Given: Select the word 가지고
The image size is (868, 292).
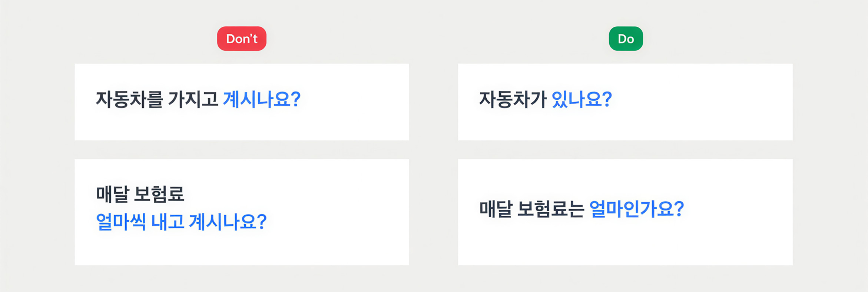Looking at the screenshot, I should pos(193,99).
